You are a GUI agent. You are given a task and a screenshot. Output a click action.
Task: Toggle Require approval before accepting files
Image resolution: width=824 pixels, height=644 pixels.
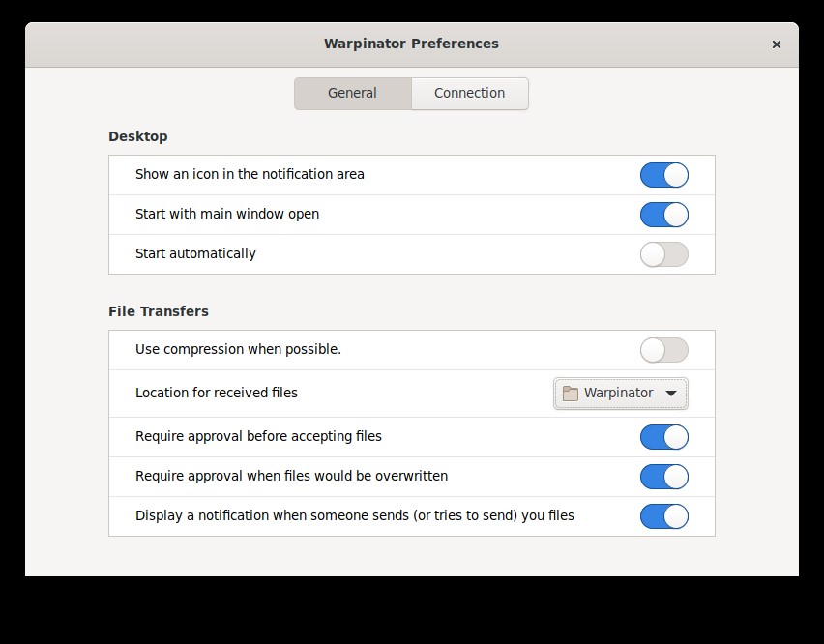click(x=664, y=437)
